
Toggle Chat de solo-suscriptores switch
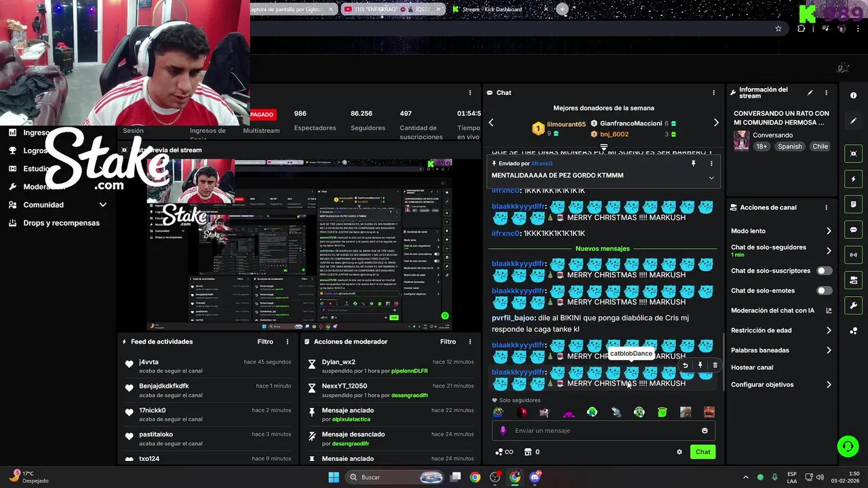click(824, 270)
